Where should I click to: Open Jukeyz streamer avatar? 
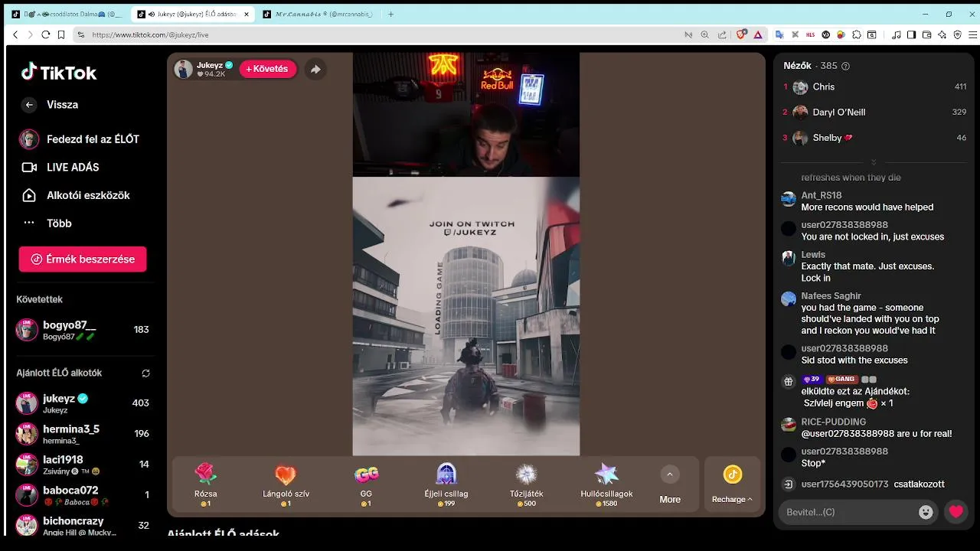[184, 69]
